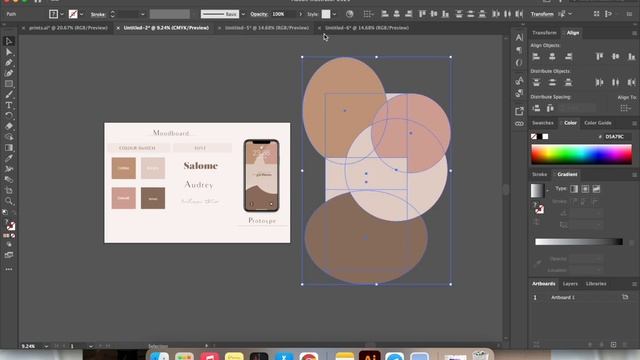Pick a color from the Color spectrum bar
Image resolution: width=640 pixels, height=360 pixels.
pos(581,154)
